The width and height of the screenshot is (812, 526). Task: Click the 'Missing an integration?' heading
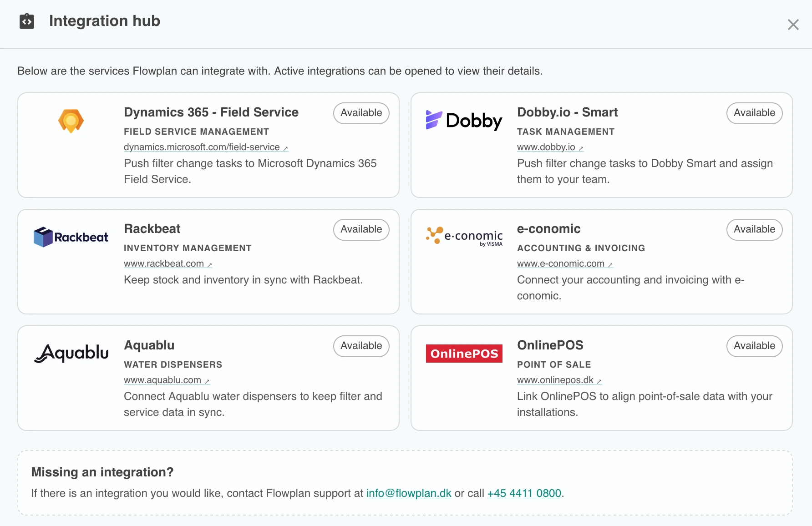[102, 472]
